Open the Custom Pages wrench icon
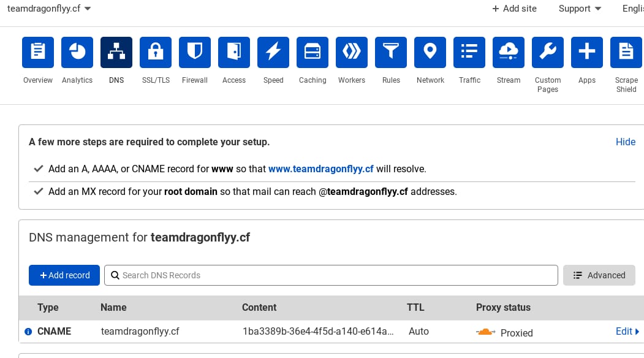 [x=548, y=52]
